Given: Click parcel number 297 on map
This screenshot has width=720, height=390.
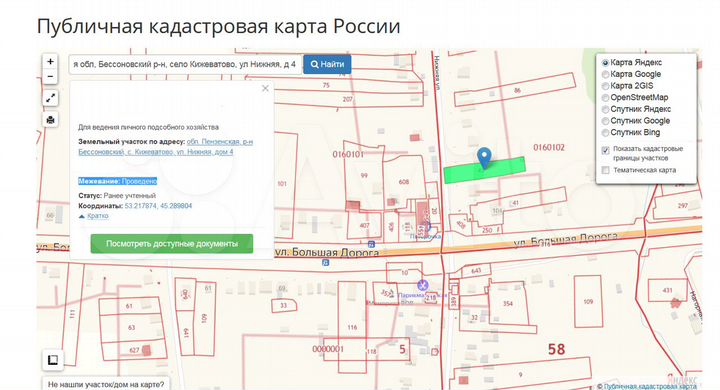Looking at the screenshot, I should click(x=683, y=205).
